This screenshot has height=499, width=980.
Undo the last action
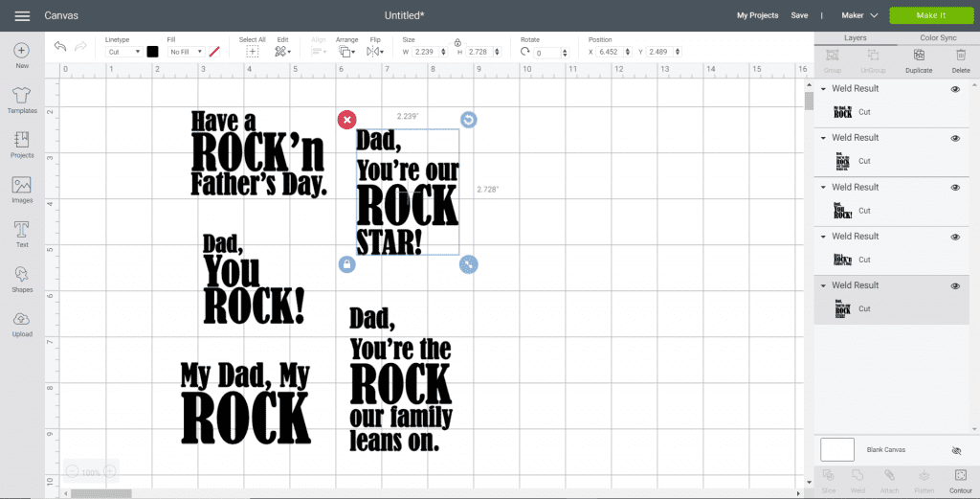(60, 47)
